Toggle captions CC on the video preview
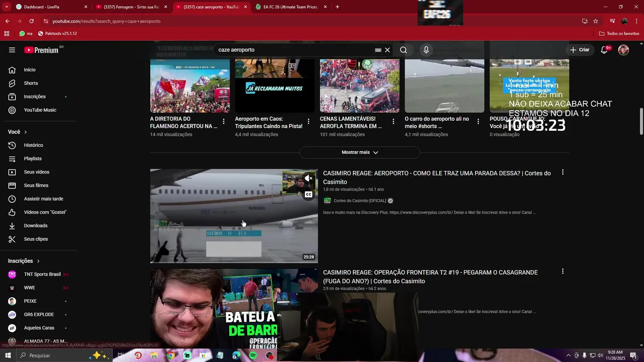 [x=308, y=195]
